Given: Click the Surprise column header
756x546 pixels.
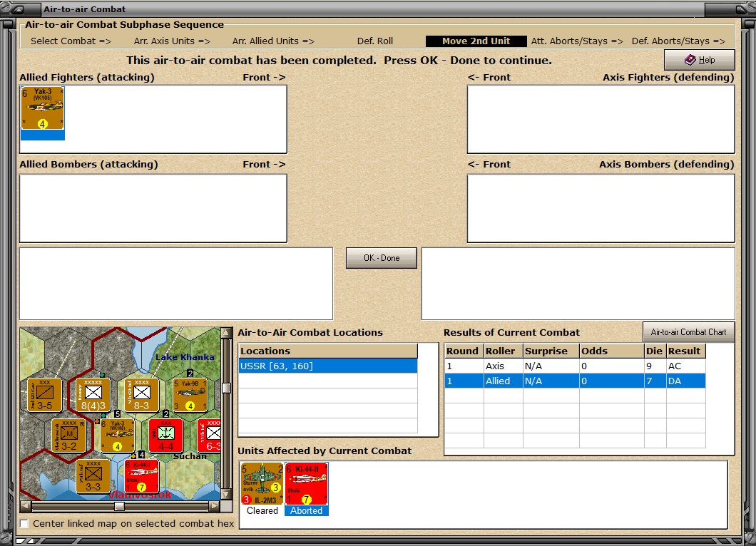Looking at the screenshot, I should [551, 351].
